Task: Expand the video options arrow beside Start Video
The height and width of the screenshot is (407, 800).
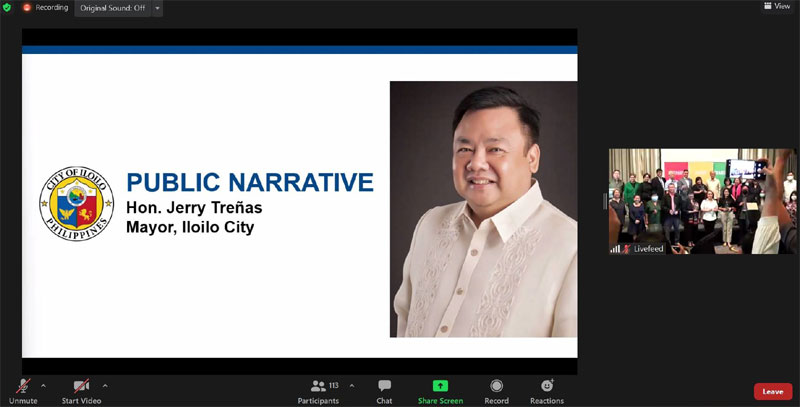Action: (x=105, y=385)
